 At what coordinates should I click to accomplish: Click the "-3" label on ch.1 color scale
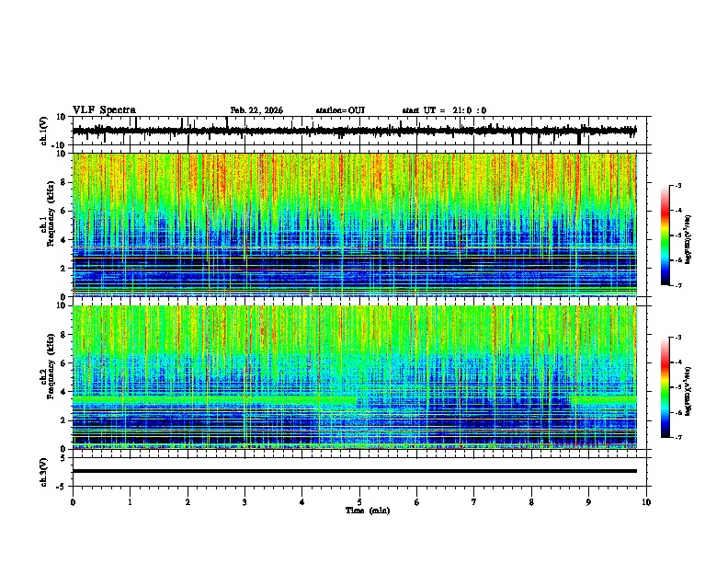(677, 186)
